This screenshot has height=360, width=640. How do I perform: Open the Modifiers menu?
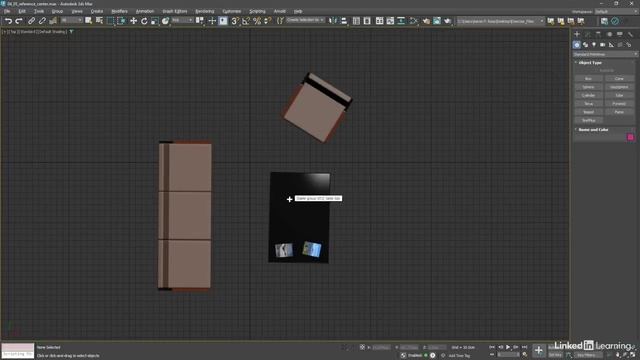[x=120, y=11]
